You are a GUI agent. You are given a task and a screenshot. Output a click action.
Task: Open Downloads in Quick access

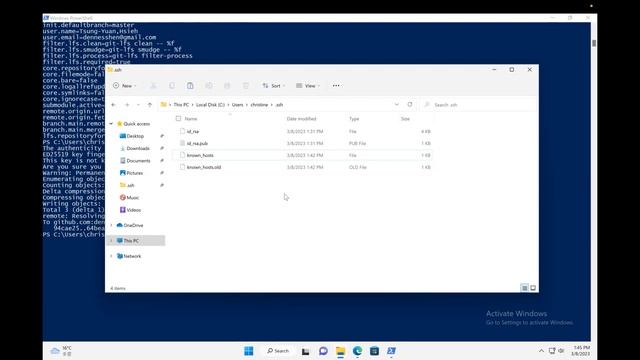[x=138, y=148]
